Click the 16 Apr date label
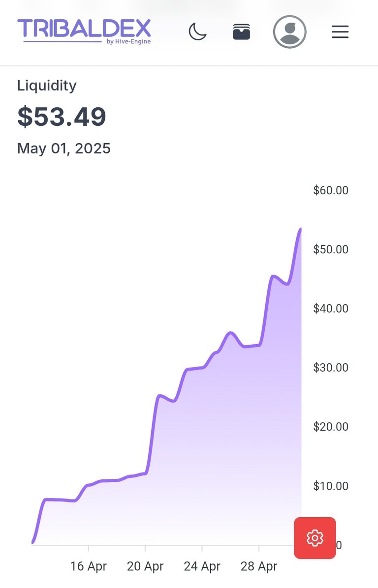Screen dimensions: 378x588 point(89,566)
